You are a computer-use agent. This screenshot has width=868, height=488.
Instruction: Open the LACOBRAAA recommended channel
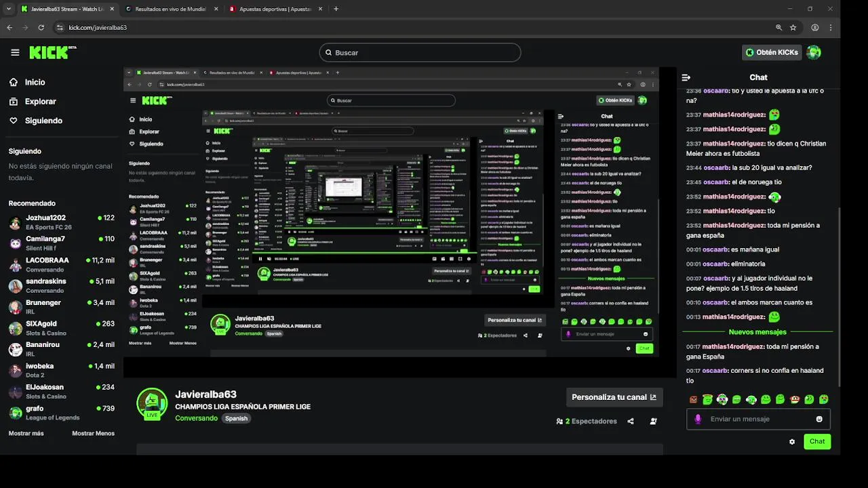point(61,264)
